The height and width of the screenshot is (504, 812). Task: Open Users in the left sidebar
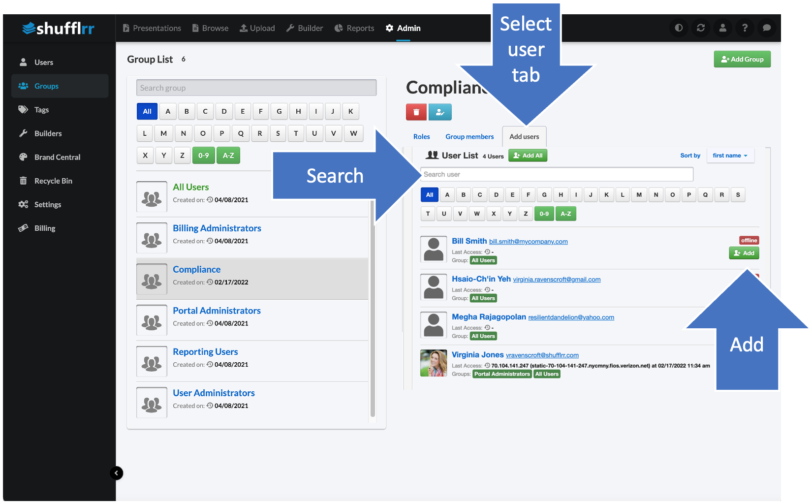click(60, 63)
